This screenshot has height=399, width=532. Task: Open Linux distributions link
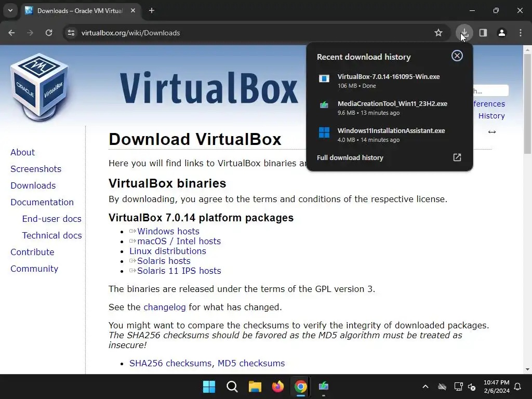[x=168, y=251]
